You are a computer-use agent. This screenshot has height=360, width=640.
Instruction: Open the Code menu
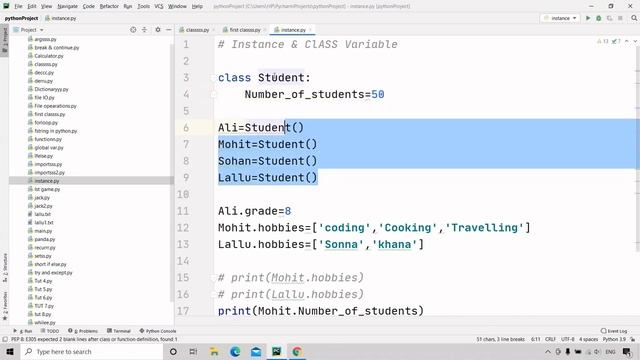[x=89, y=6]
